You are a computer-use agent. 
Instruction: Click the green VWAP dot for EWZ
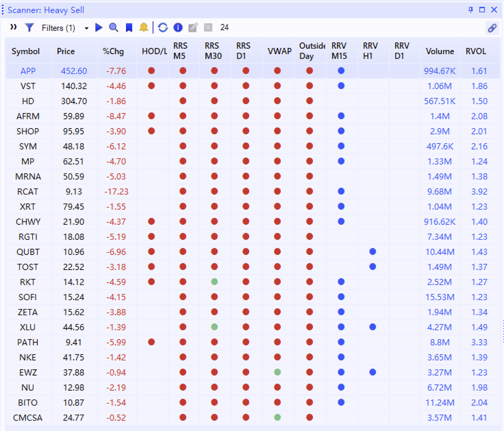click(x=277, y=372)
